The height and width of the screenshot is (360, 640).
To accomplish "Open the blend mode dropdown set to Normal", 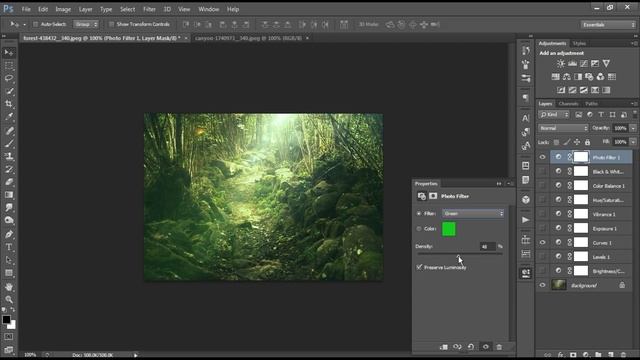I will click(x=563, y=128).
